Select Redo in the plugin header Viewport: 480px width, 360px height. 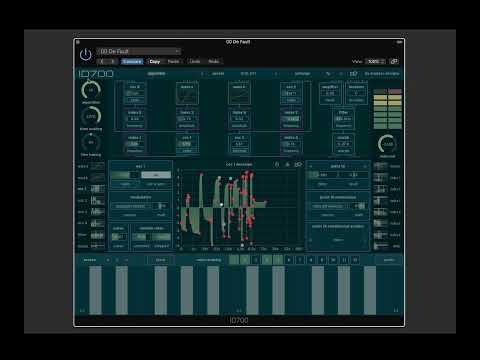click(214, 62)
